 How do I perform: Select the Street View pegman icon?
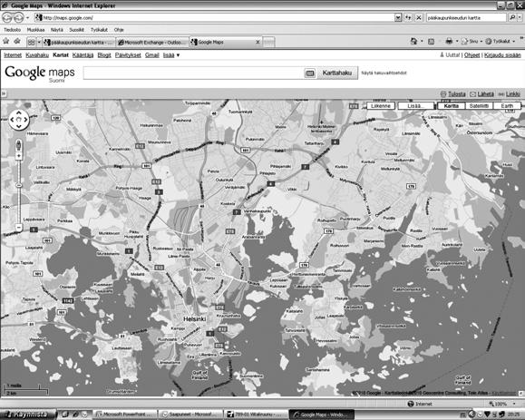tap(19, 145)
